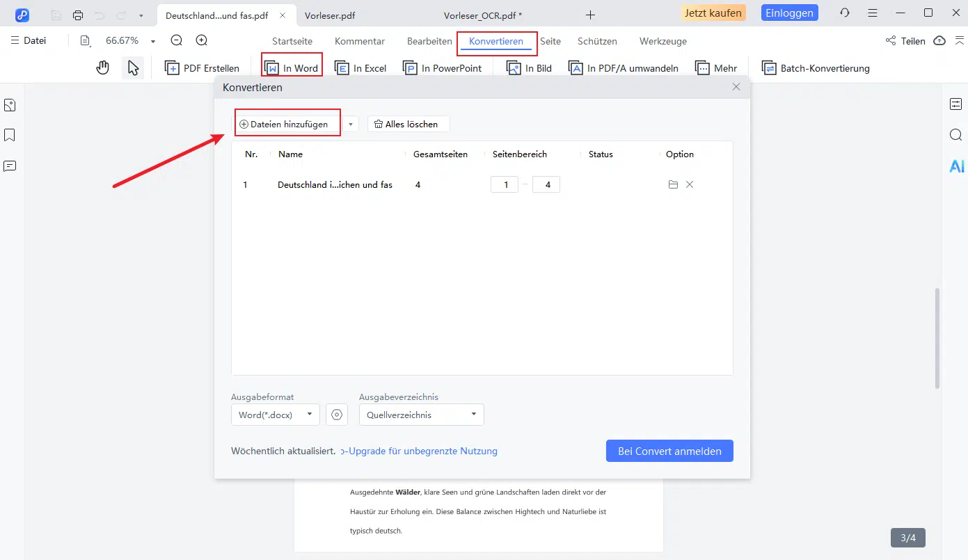The width and height of the screenshot is (968, 560).
Task: Click the print icon in title bar
Action: (x=78, y=15)
